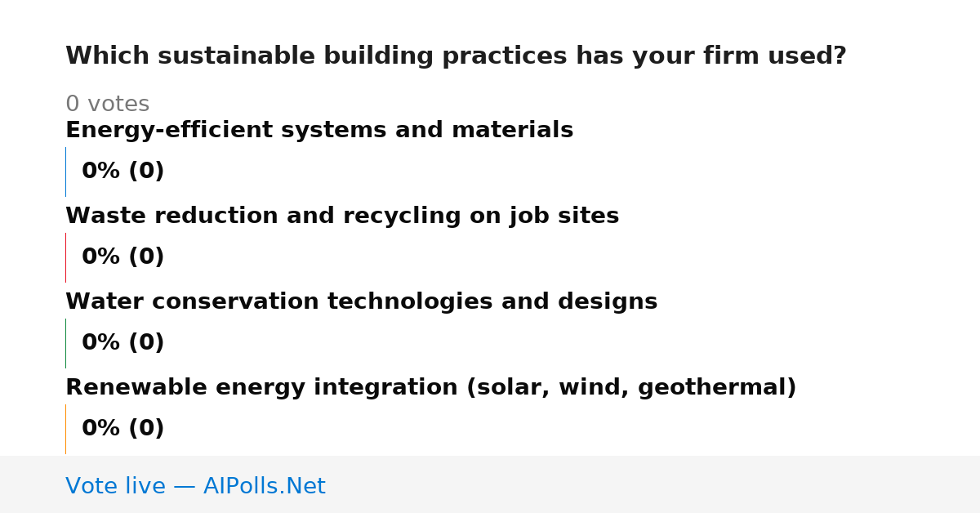Click 0% result for Water conservation
The width and height of the screenshot is (980, 513).
101,343
